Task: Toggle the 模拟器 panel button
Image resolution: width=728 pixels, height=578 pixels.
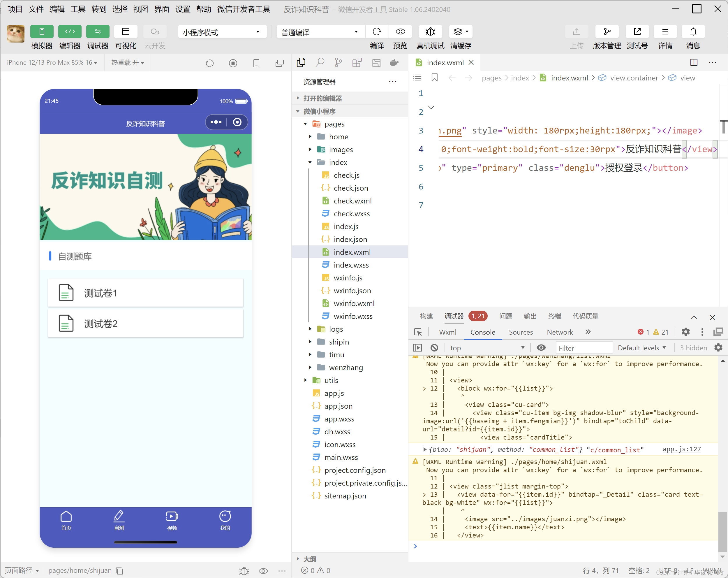Action: coord(42,32)
